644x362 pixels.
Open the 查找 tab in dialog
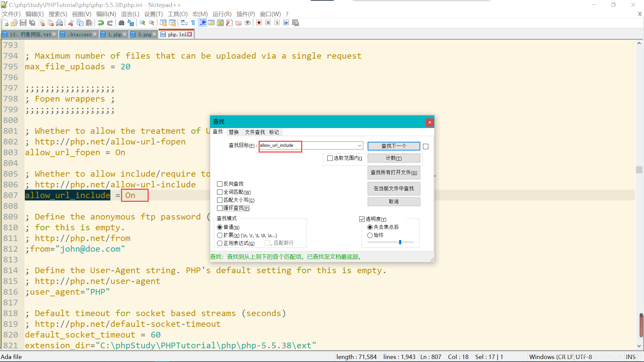coord(217,132)
